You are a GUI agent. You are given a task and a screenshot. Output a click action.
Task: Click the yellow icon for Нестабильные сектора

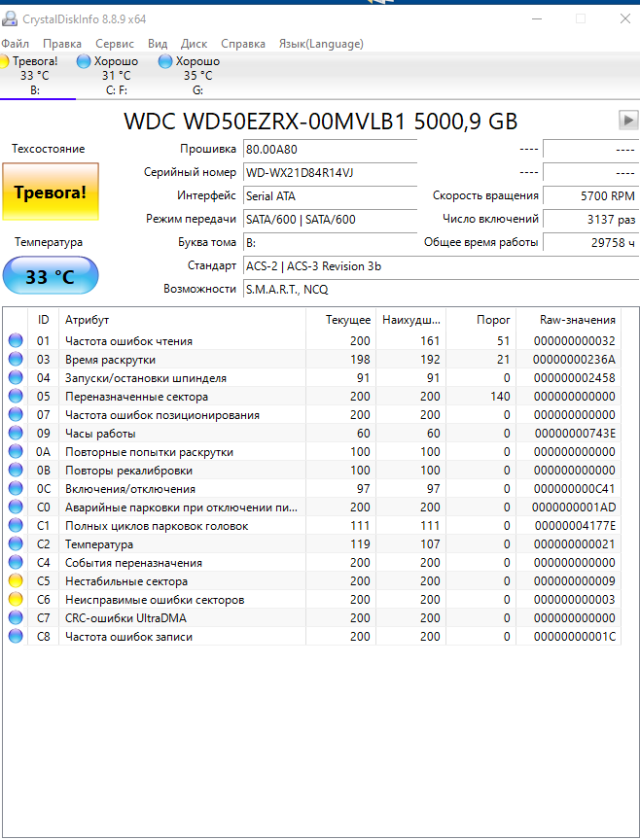(16, 581)
